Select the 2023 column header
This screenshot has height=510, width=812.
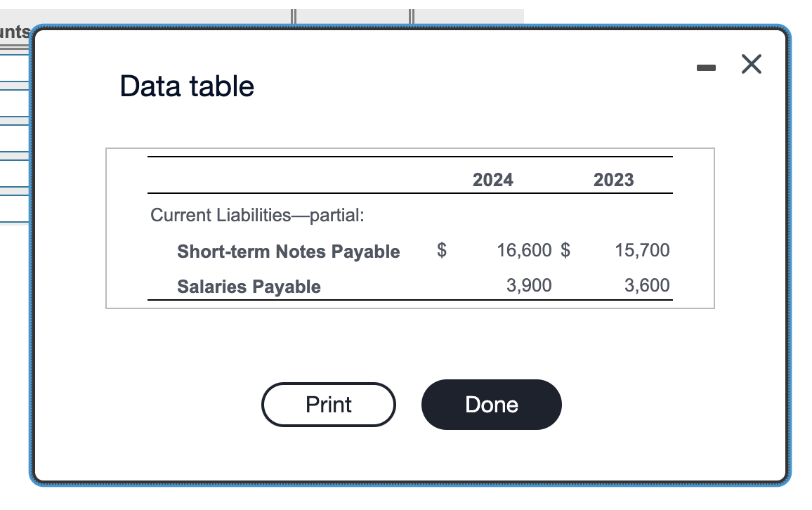click(613, 180)
